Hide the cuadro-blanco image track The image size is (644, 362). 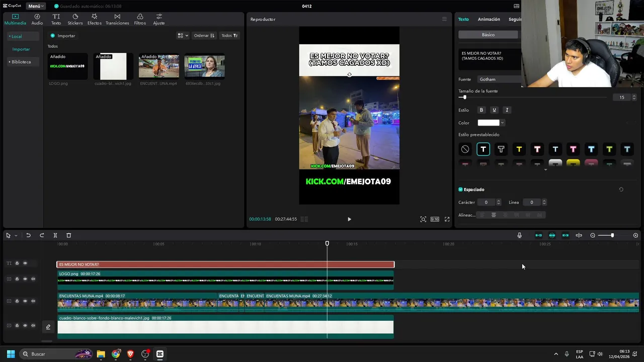click(25, 325)
